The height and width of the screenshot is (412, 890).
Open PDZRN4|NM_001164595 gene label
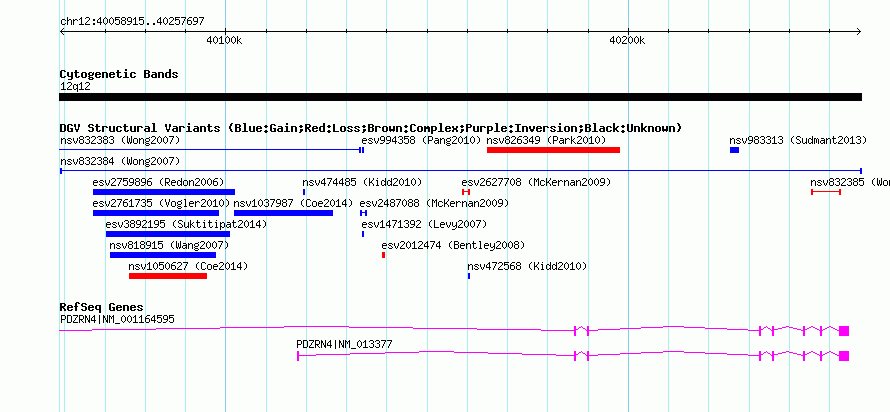pyautogui.click(x=117, y=319)
